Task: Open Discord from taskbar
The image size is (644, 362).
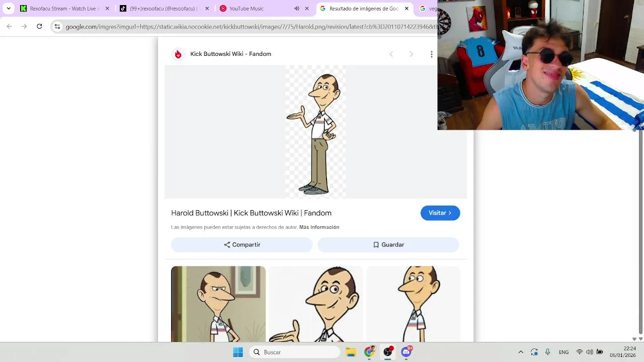Action: (407, 352)
